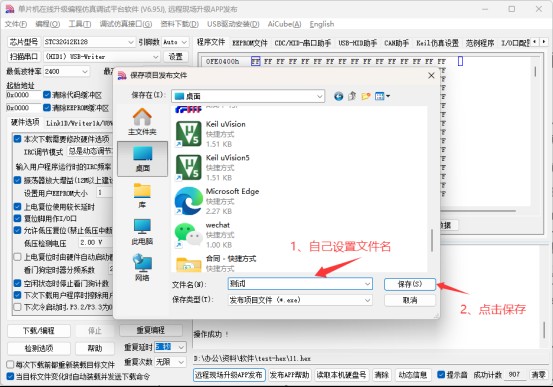Toggle 提示音 checkbox

tap(441, 375)
